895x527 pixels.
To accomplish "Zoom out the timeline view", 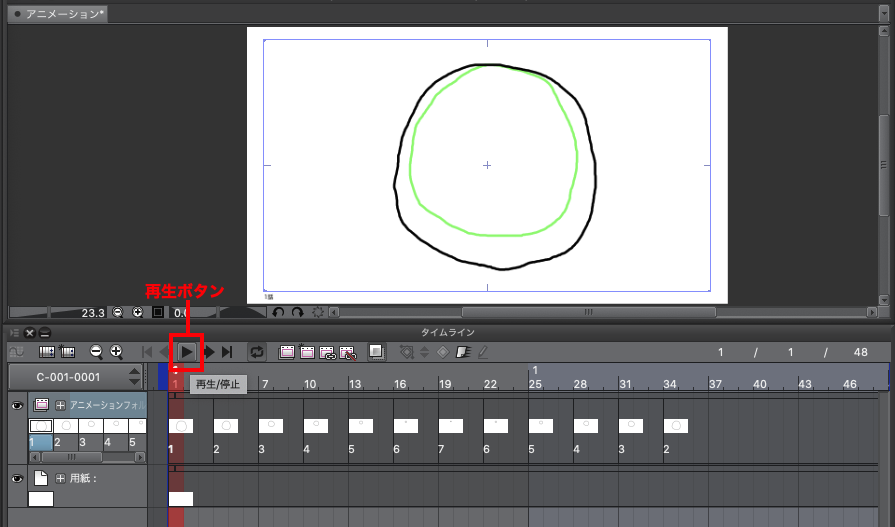I will click(96, 352).
